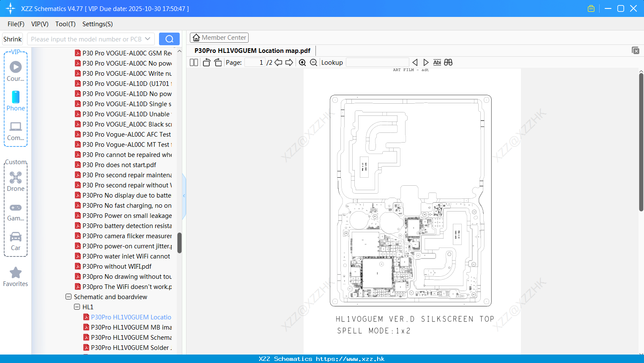The width and height of the screenshot is (644, 363).
Task: Open P30Pro Power on small leakage file
Action: [x=123, y=215]
